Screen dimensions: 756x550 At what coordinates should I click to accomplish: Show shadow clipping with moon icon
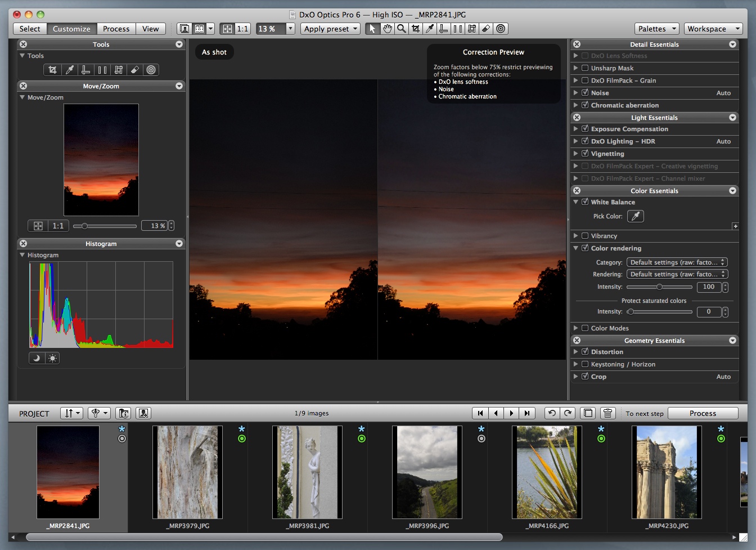pos(37,358)
